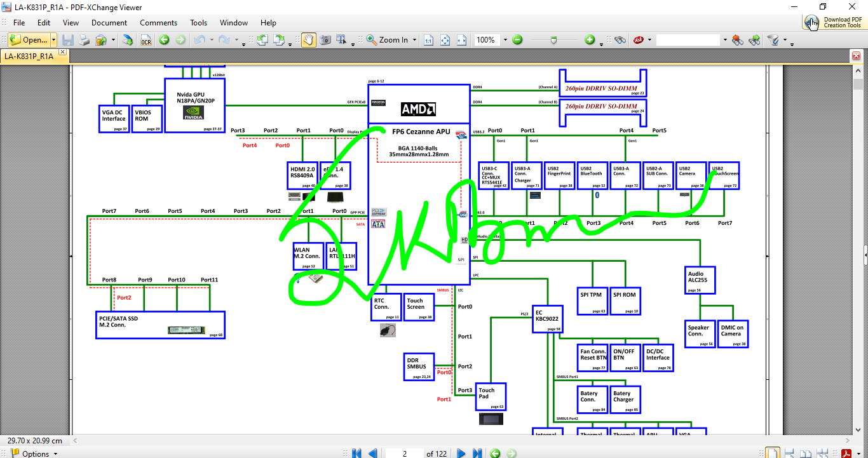
Task: Click the Ask search provider icon
Action: coord(638,40)
